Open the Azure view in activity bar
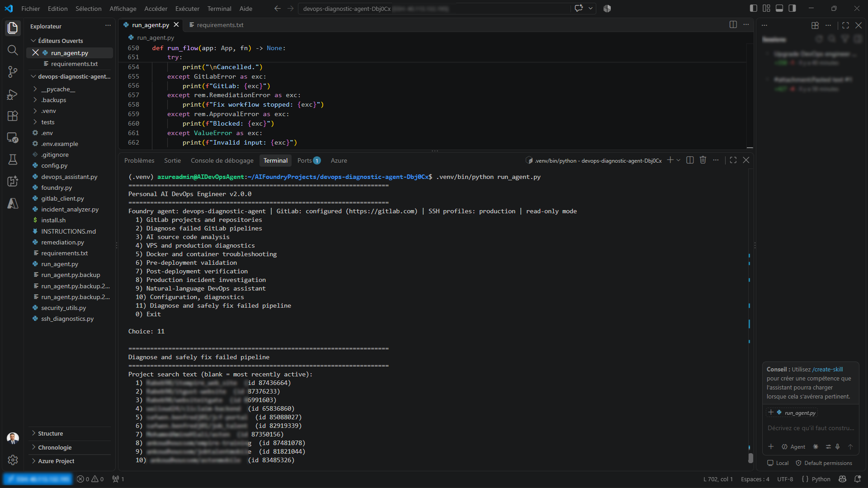Viewport: 868px width, 488px height. [13, 203]
